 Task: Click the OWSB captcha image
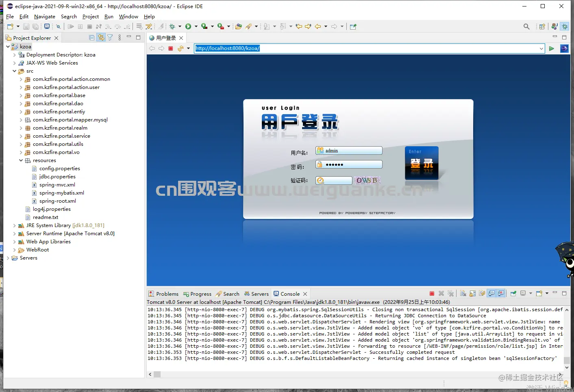coord(367,180)
